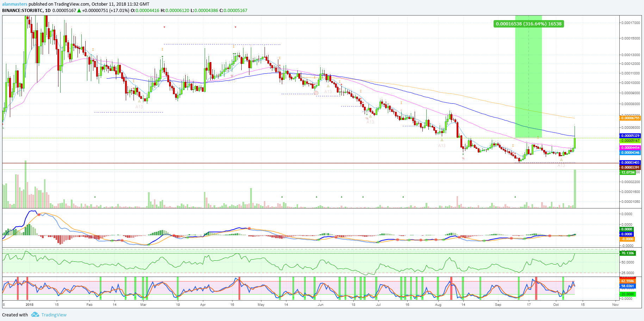
Task: Click the 0.00010000 price axis label
Action: coord(631,83)
